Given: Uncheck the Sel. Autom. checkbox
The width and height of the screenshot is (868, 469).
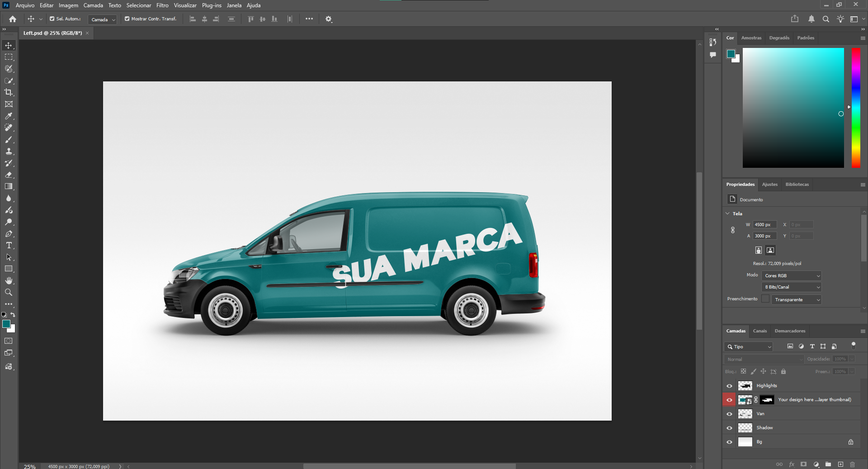Looking at the screenshot, I should pos(52,19).
